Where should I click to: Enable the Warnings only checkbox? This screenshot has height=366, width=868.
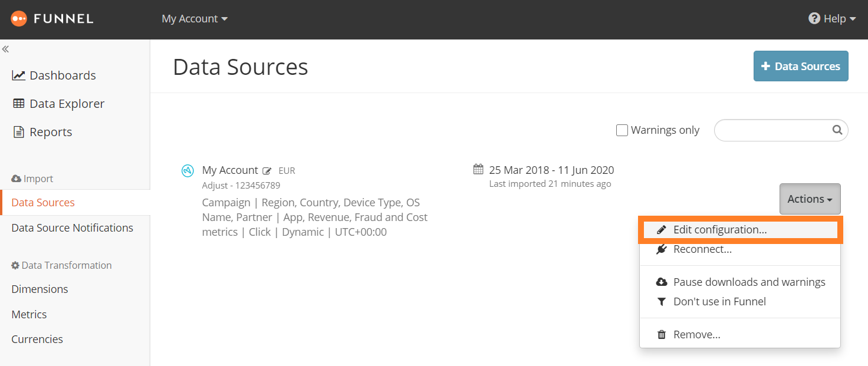[622, 130]
